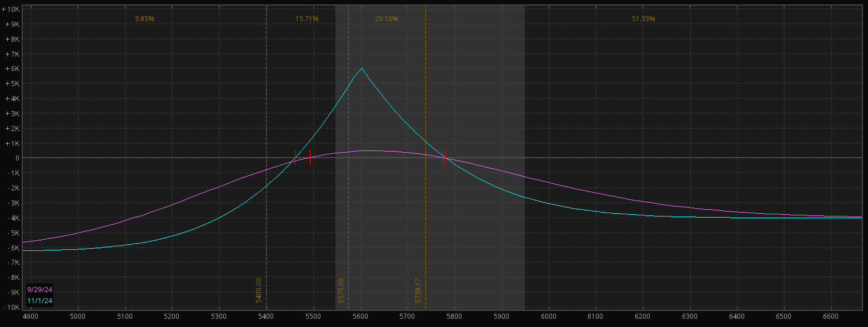Select the 3.85% probability label
This screenshot has height=327, width=868.
144,19
